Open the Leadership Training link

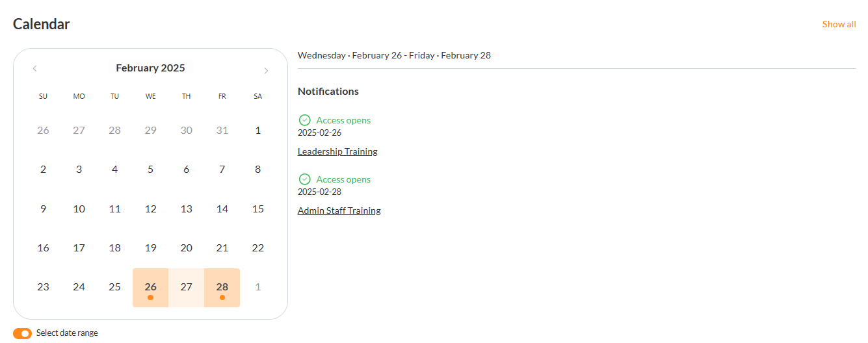337,151
